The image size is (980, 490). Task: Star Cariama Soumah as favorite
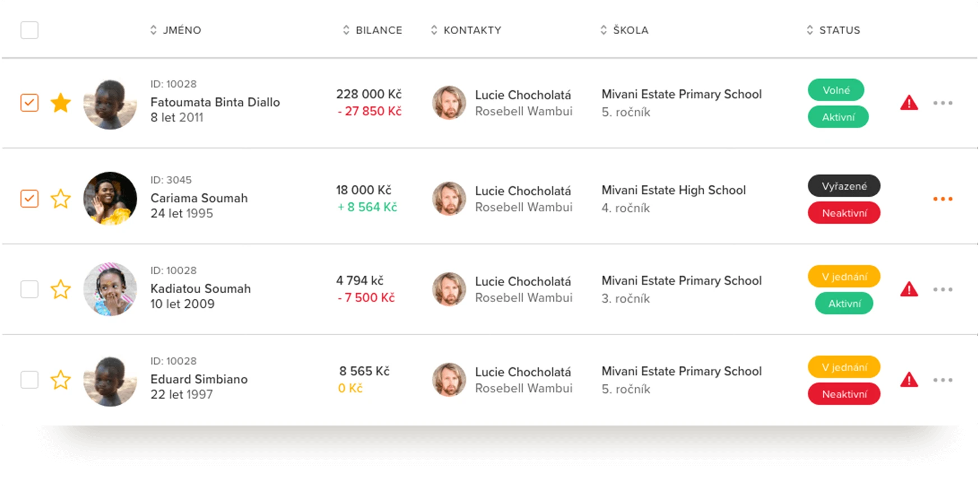pos(61,199)
